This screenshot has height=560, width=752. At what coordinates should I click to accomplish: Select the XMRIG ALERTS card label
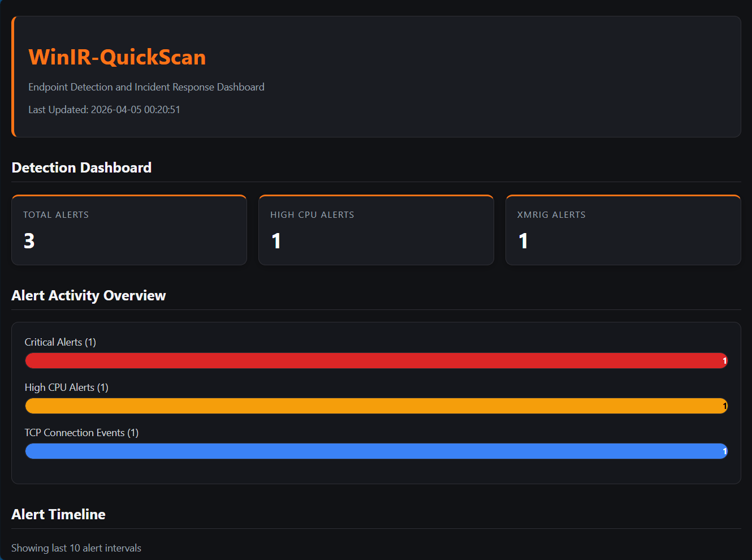(551, 215)
